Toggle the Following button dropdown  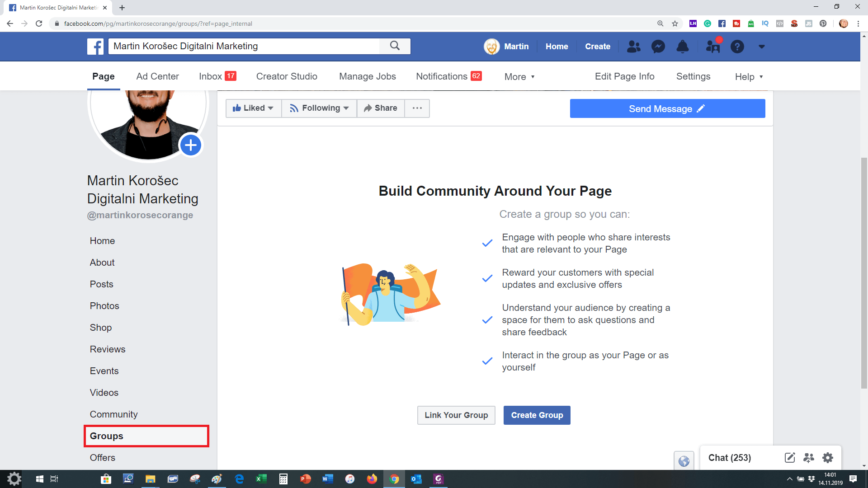click(x=319, y=108)
